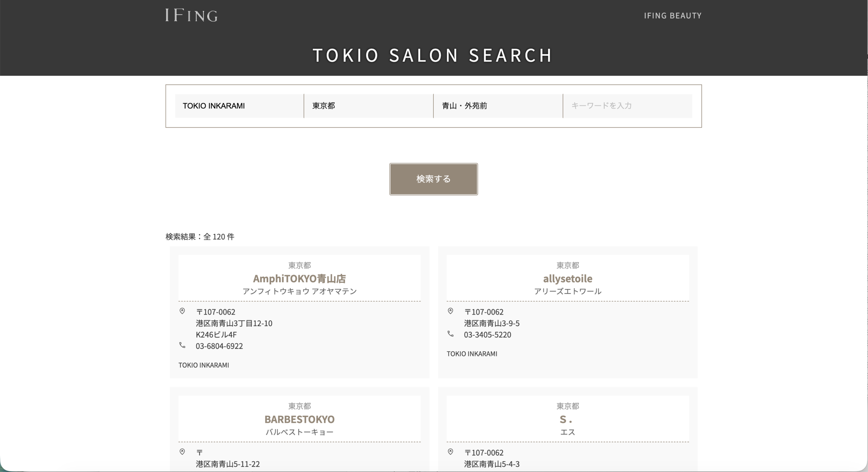
Task: Click the keyword input field キーワードを入力
Action: pyautogui.click(x=628, y=106)
